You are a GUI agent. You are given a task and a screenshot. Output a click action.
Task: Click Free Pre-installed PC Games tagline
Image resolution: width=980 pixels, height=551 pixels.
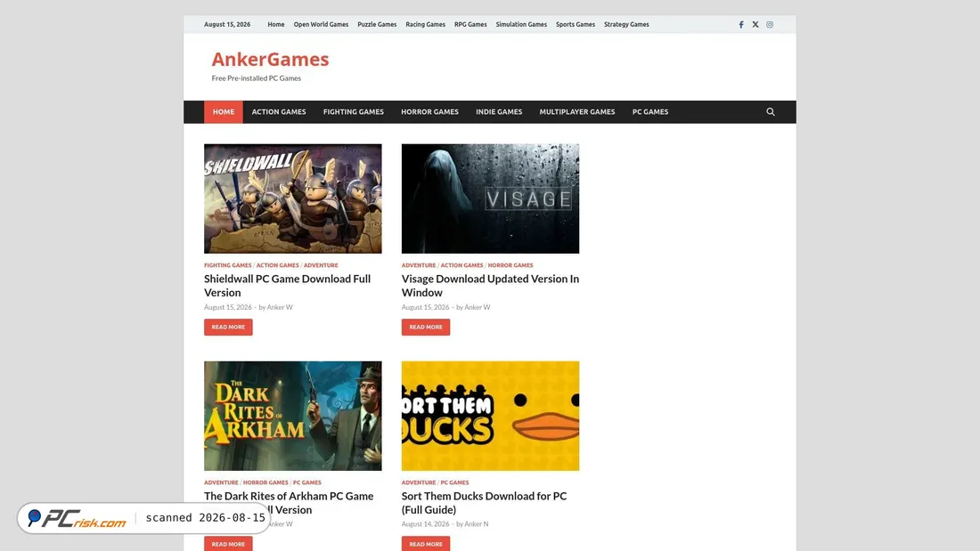pos(257,78)
